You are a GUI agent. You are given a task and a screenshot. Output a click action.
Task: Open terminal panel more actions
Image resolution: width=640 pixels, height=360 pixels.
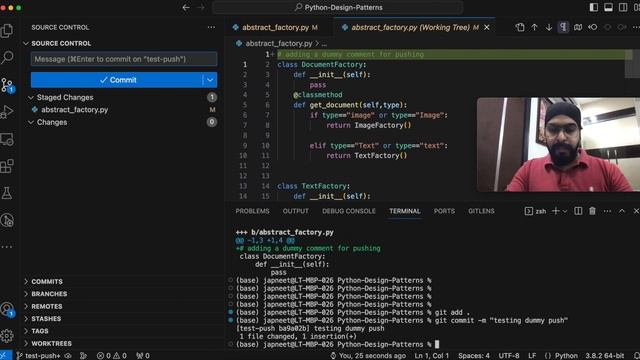pos(607,211)
